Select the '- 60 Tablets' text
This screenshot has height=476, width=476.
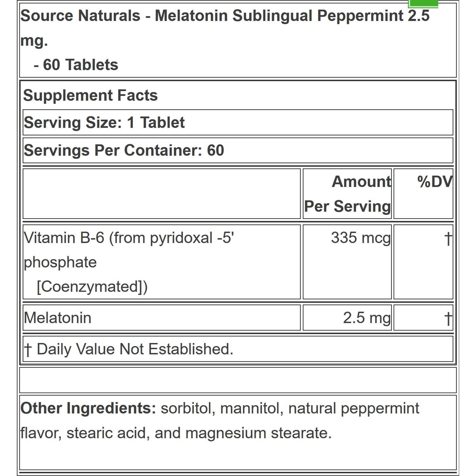click(76, 65)
